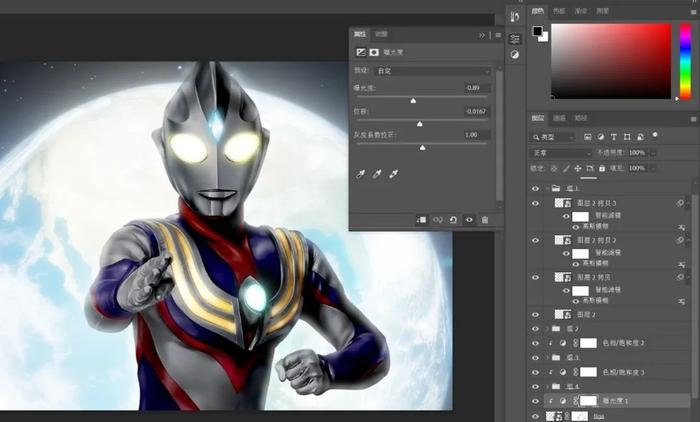Hide the bottom tiga layer
Image resolution: width=700 pixels, height=422 pixels.
coord(535,416)
